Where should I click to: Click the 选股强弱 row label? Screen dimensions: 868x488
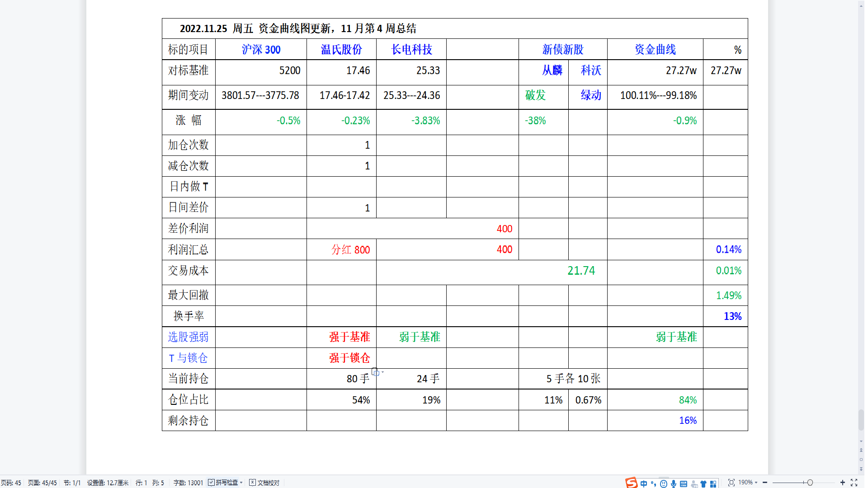(x=189, y=337)
